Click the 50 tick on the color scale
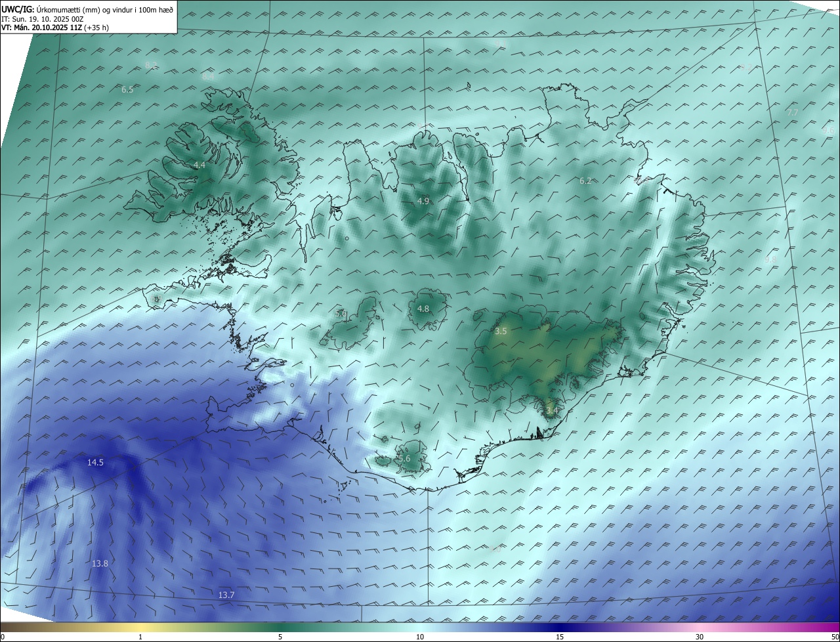The width and height of the screenshot is (840, 642). pyautogui.click(x=835, y=637)
